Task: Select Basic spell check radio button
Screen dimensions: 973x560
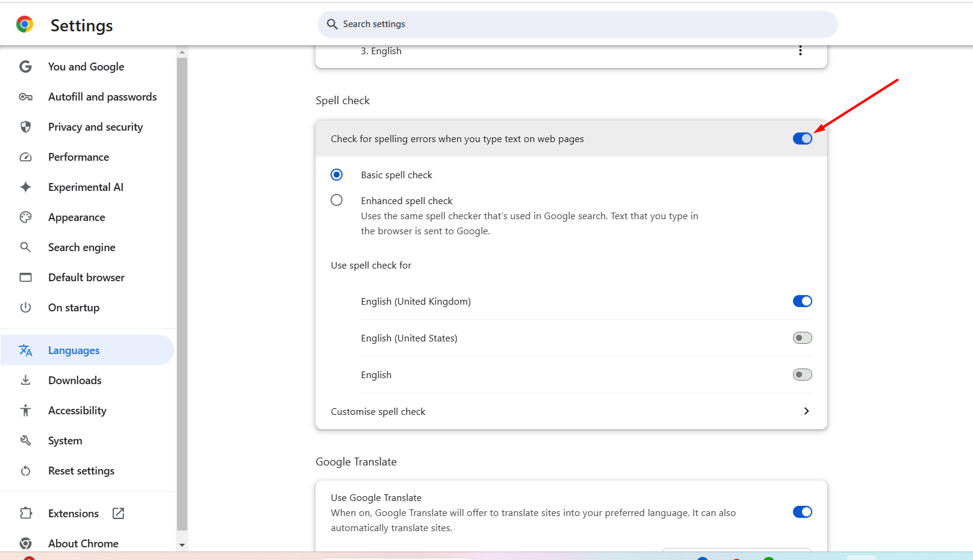Action: (x=337, y=175)
